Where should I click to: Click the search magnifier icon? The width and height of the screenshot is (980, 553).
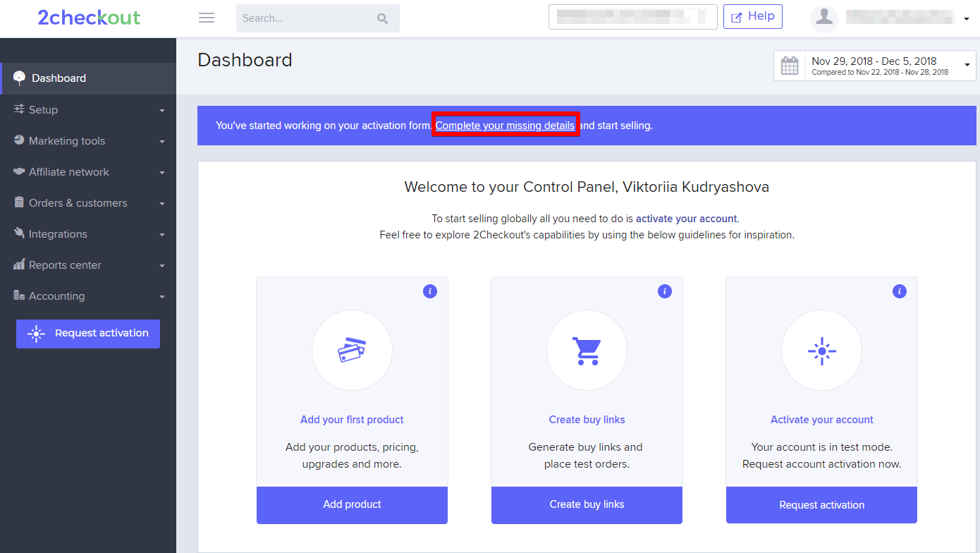click(383, 19)
